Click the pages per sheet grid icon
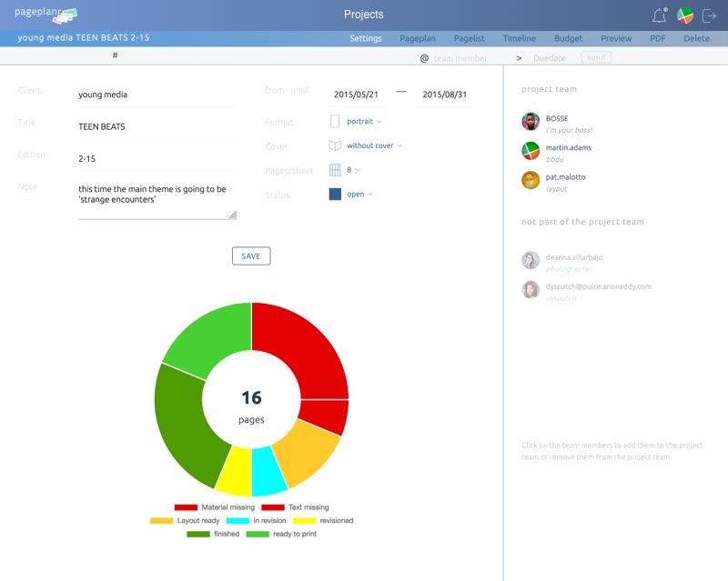728x581 pixels. [335, 170]
